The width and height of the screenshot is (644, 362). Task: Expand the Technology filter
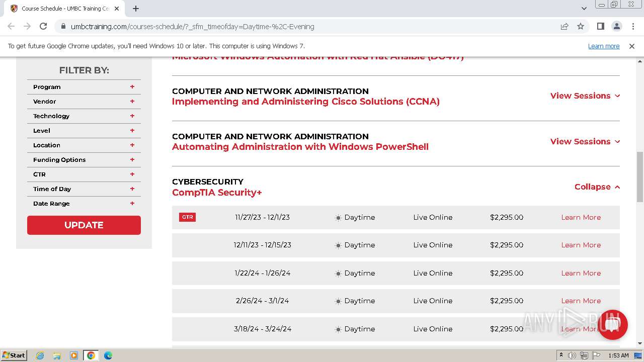84,116
